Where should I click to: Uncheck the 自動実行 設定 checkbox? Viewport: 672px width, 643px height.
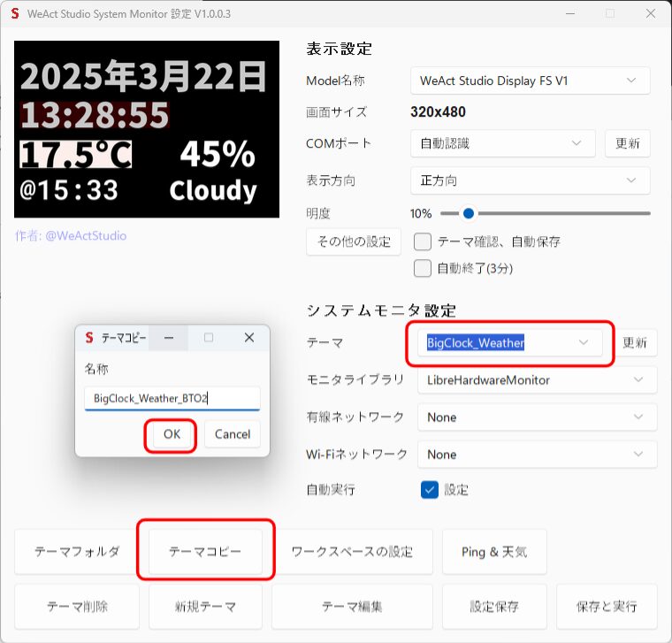(430, 489)
